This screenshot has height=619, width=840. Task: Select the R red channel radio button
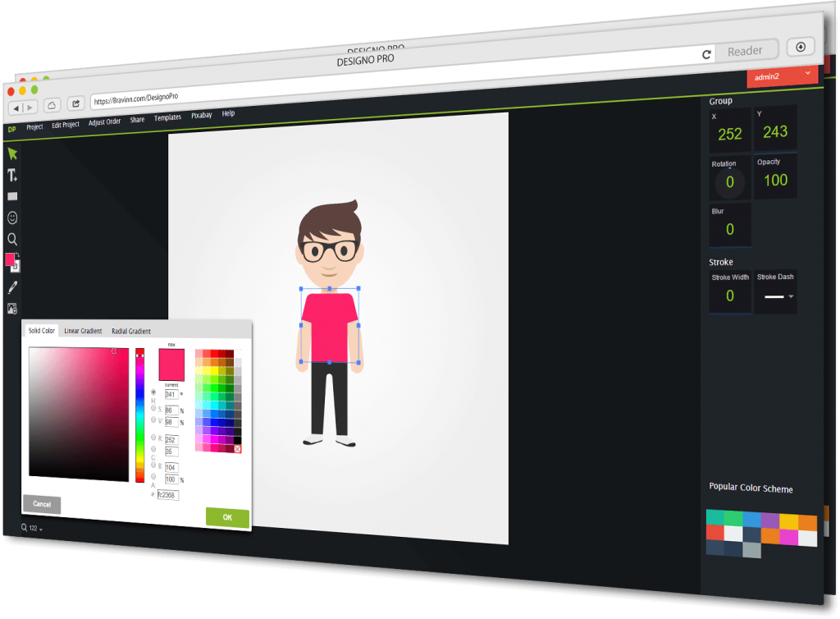[153, 437]
